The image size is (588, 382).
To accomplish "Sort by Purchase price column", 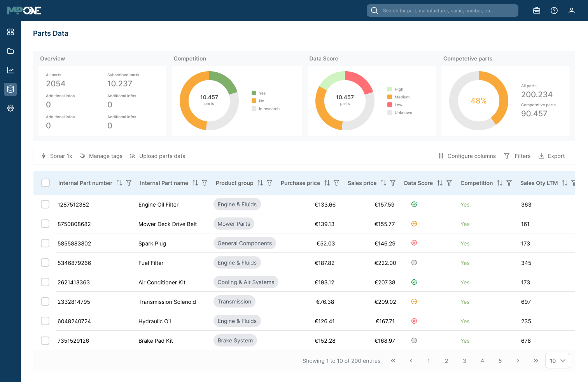I will tap(327, 183).
